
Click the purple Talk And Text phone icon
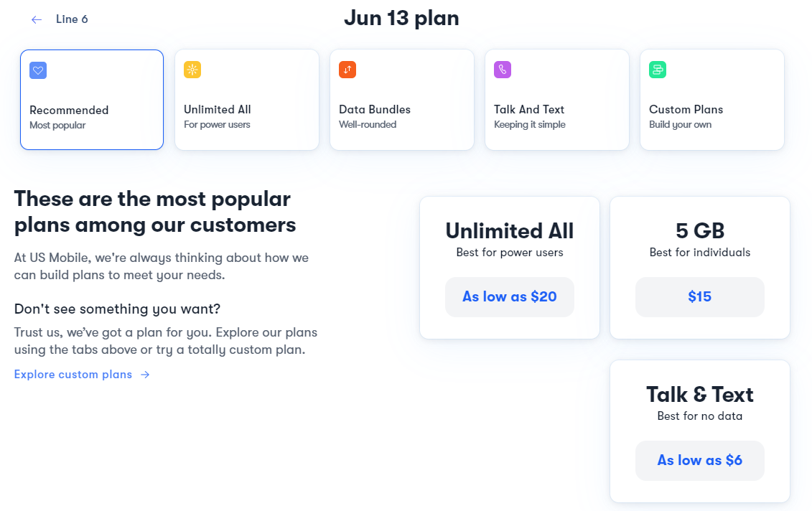tap(503, 70)
